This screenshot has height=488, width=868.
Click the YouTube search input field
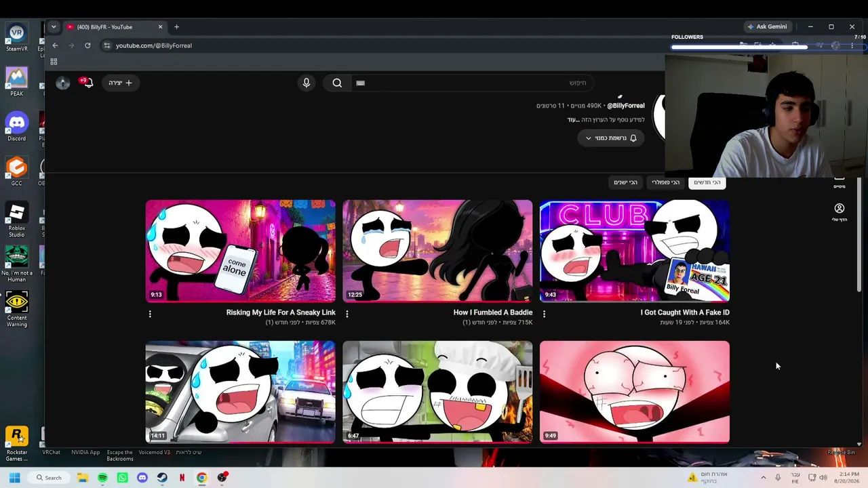click(x=473, y=83)
